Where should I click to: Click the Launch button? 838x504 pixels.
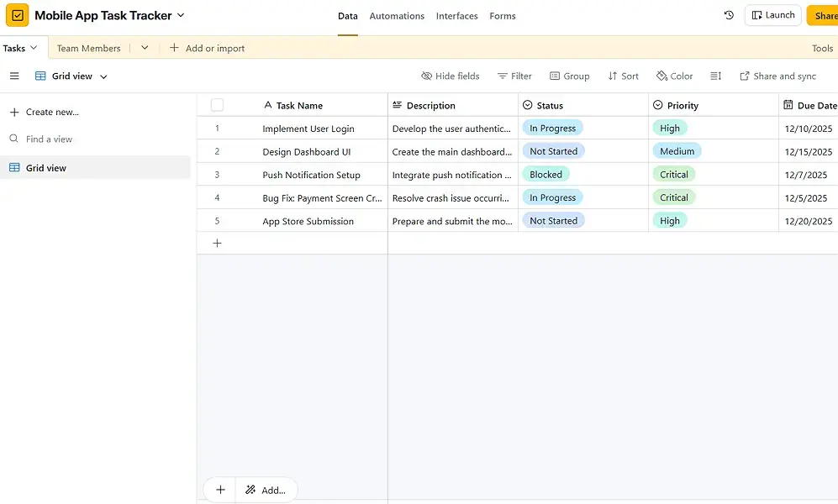pyautogui.click(x=772, y=14)
